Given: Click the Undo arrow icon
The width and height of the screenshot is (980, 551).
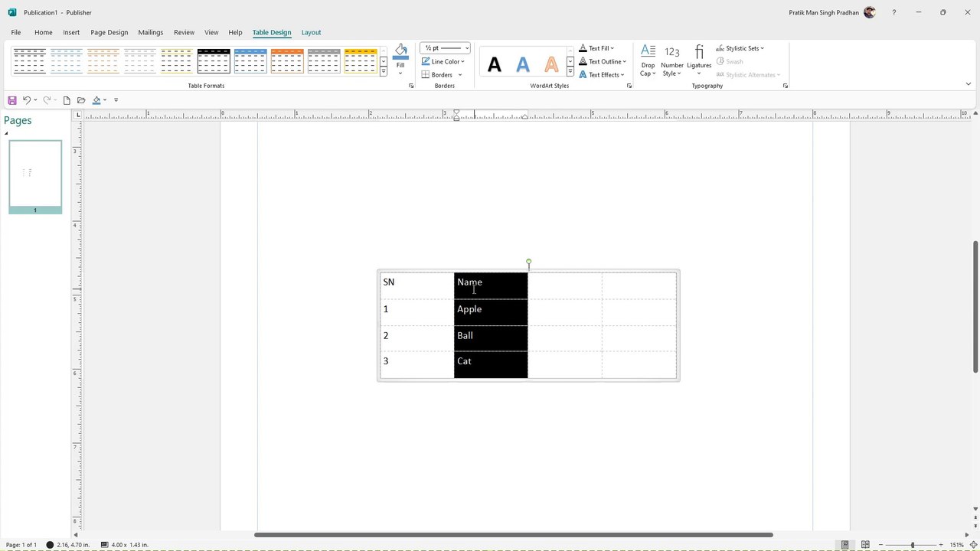Looking at the screenshot, I should pos(27,100).
